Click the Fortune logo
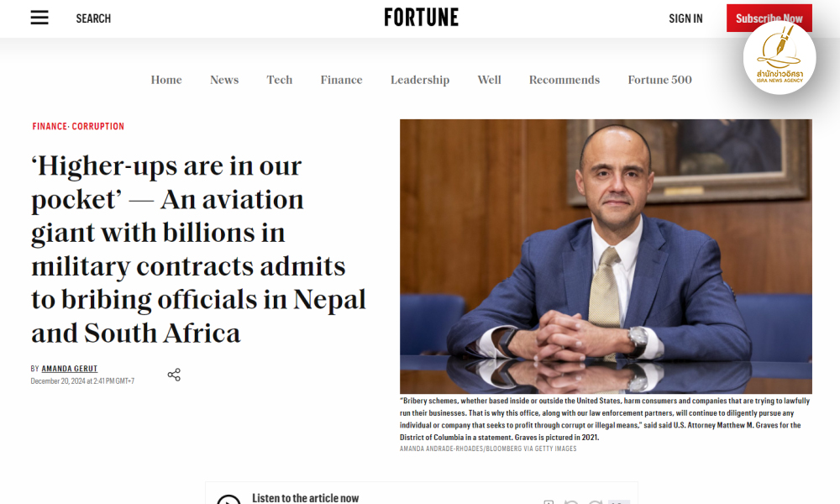Viewport: 840px width, 504px height. click(x=421, y=18)
